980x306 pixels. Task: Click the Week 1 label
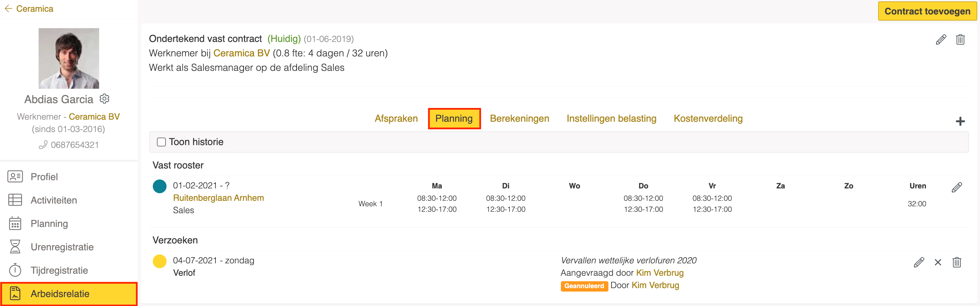(370, 204)
